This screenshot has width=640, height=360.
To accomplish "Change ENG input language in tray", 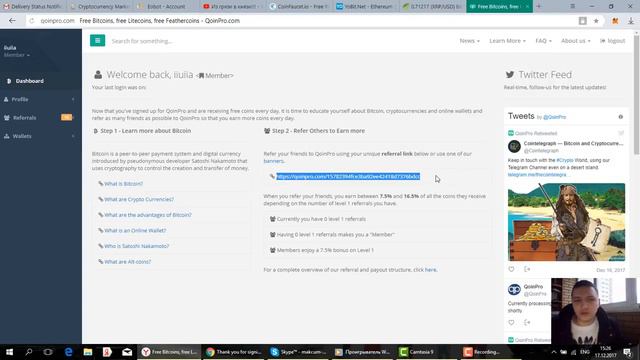I will [584, 352].
